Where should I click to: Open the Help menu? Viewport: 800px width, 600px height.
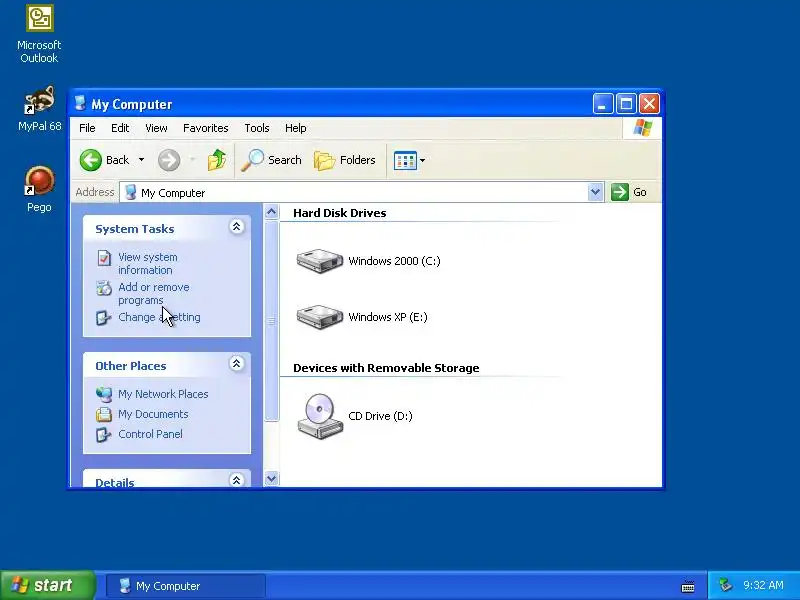pyautogui.click(x=295, y=128)
